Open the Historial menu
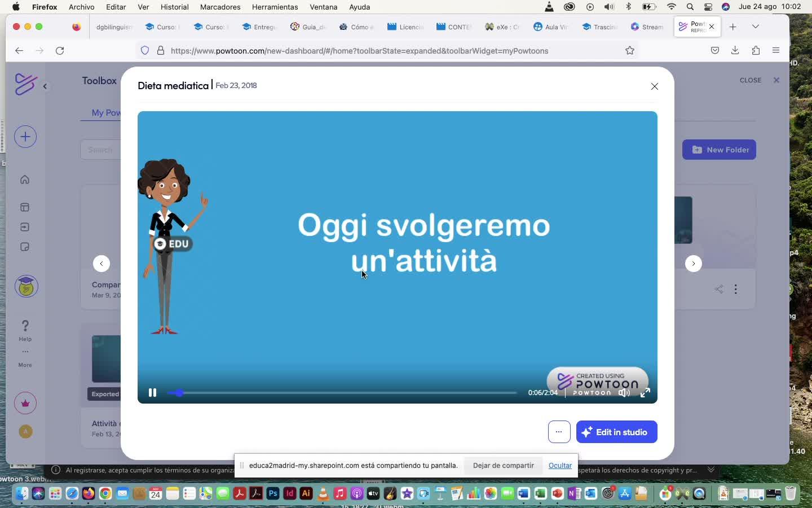 click(175, 7)
